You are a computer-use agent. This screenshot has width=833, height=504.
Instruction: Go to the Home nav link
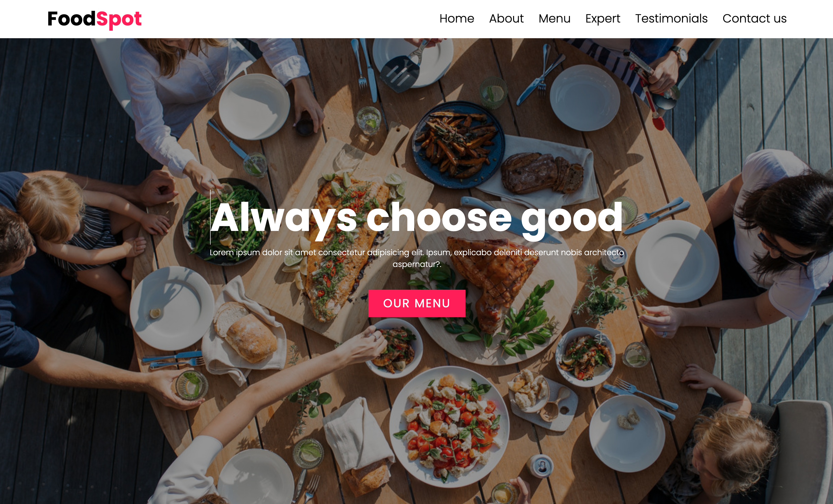click(457, 18)
